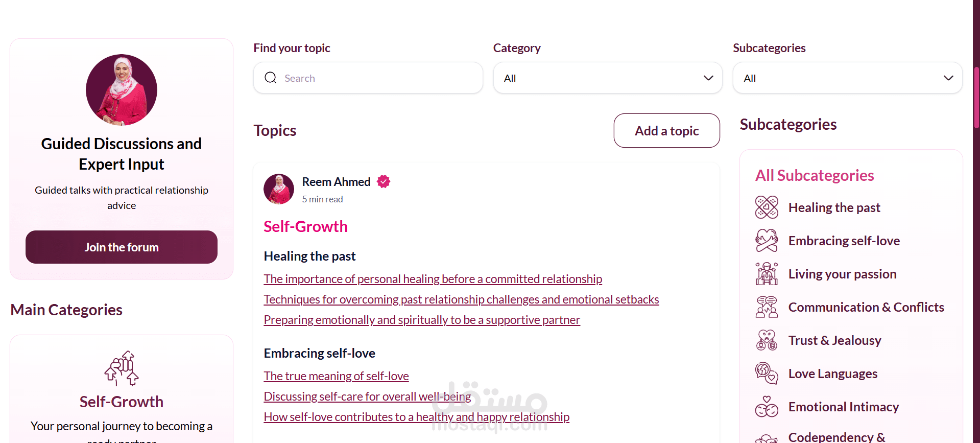Click the Self-Growth category arrows icon

coord(122,368)
